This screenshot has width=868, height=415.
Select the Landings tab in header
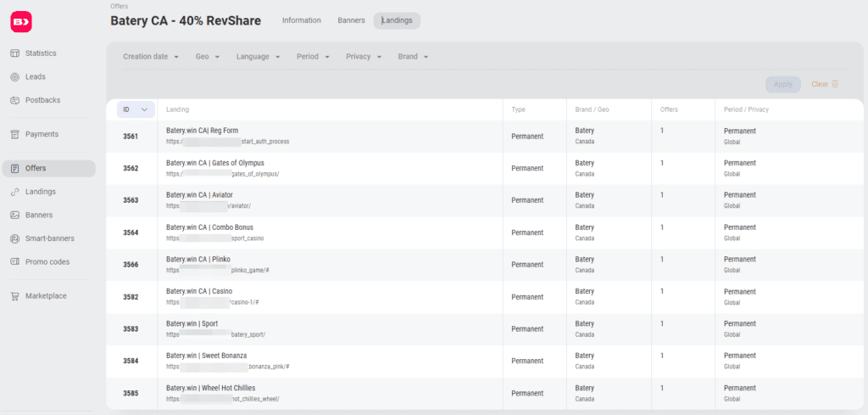point(397,20)
